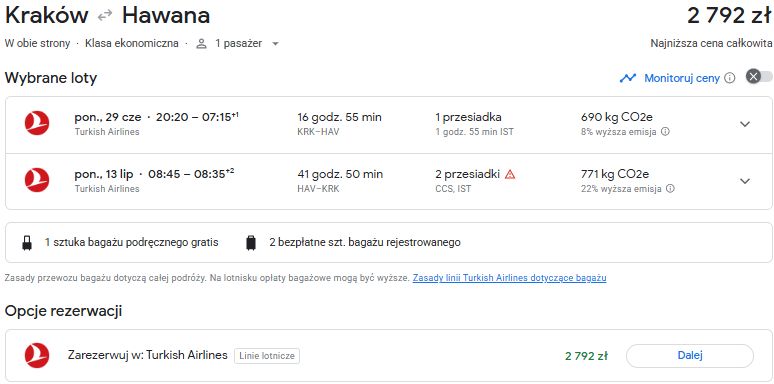This screenshot has height=384, width=774.
Task: Click 'Klasa ekonomiczna' text
Action: [x=132, y=43]
